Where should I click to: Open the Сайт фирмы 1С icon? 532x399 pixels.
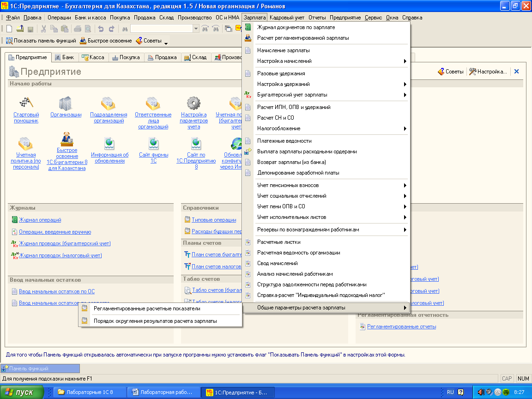pos(153,143)
